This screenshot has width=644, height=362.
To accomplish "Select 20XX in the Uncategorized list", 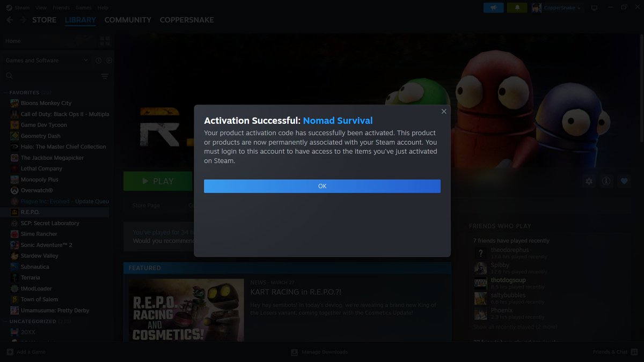I will (x=29, y=332).
